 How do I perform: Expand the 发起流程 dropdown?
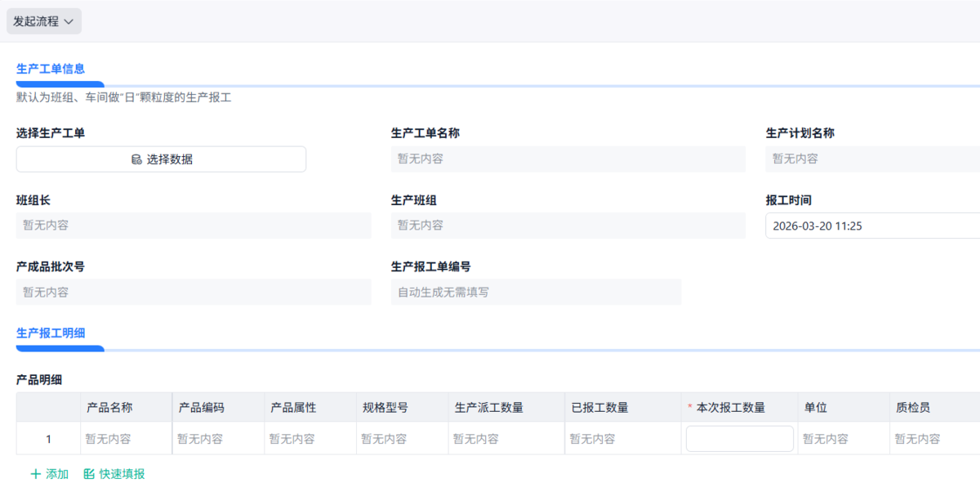point(44,22)
